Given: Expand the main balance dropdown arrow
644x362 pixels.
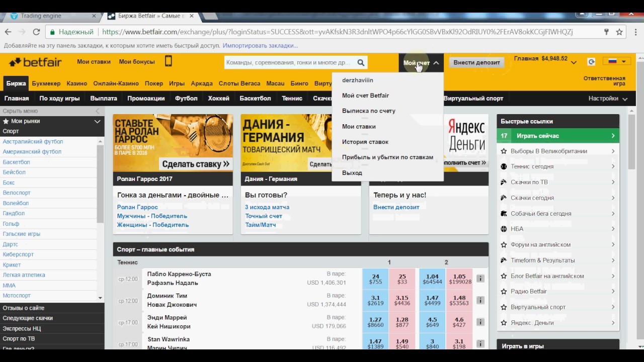Looking at the screenshot, I should click(574, 63).
